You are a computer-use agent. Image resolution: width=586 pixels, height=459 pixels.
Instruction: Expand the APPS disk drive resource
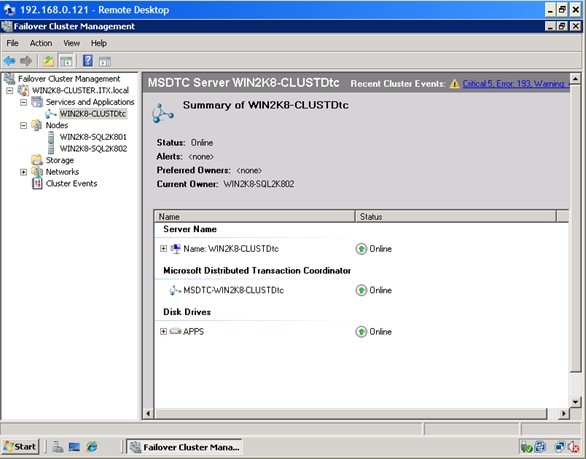click(163, 331)
